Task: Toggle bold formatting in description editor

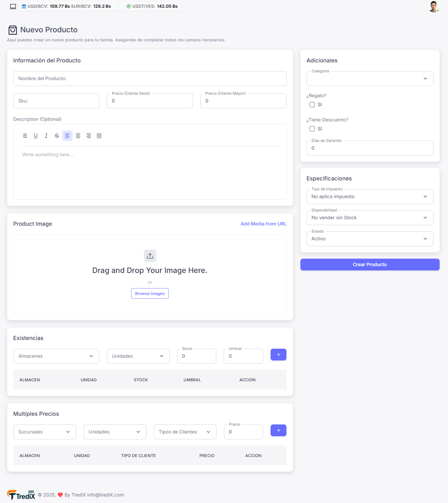Action: tap(25, 136)
